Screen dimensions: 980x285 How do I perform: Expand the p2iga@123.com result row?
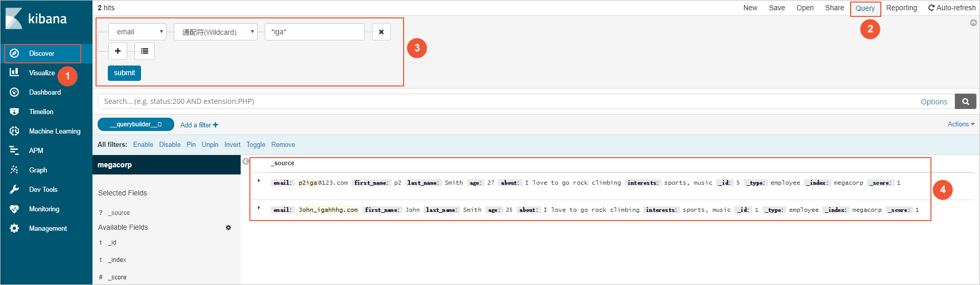pos(259,181)
